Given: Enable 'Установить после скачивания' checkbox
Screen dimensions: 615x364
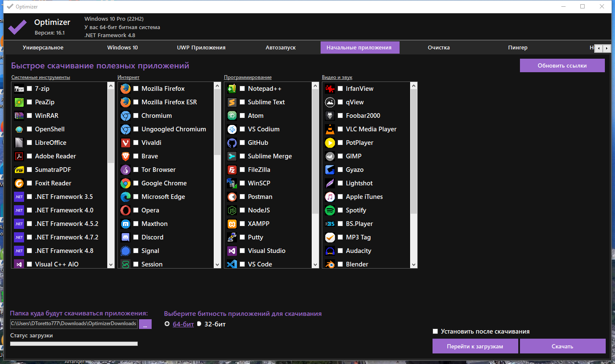Looking at the screenshot, I should click(435, 331).
